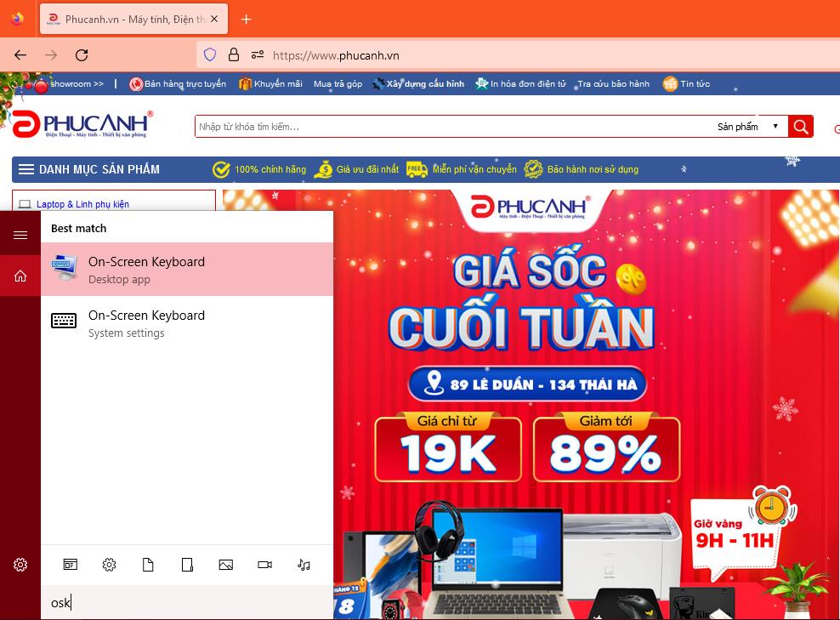Click the Phucanh logo in header

coord(82,124)
